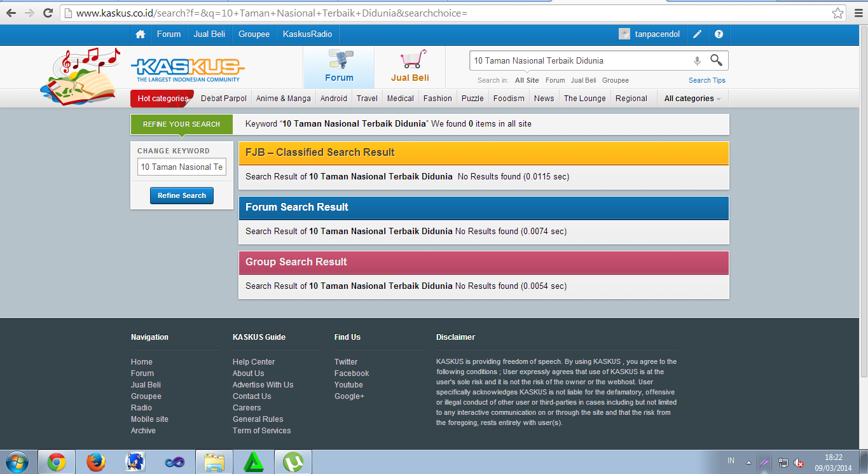Click the pencil edit icon
This screenshot has width=868, height=474.
[x=698, y=34]
